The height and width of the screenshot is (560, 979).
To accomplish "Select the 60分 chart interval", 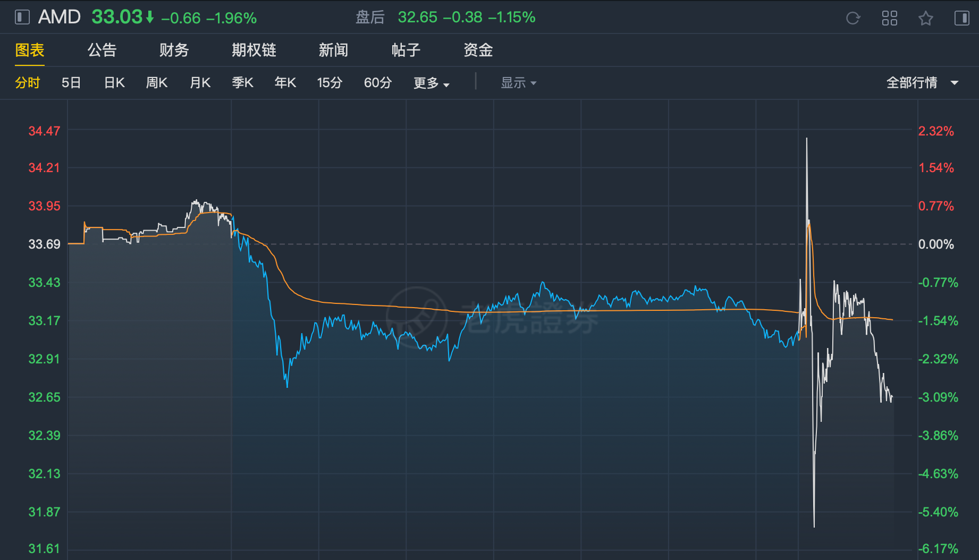I will (378, 83).
